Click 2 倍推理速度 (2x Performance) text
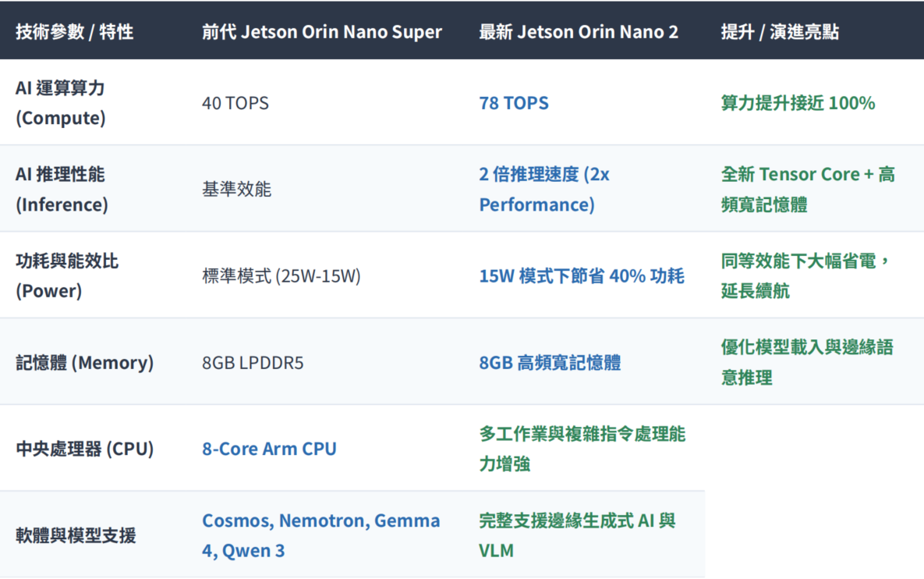 [x=544, y=190]
